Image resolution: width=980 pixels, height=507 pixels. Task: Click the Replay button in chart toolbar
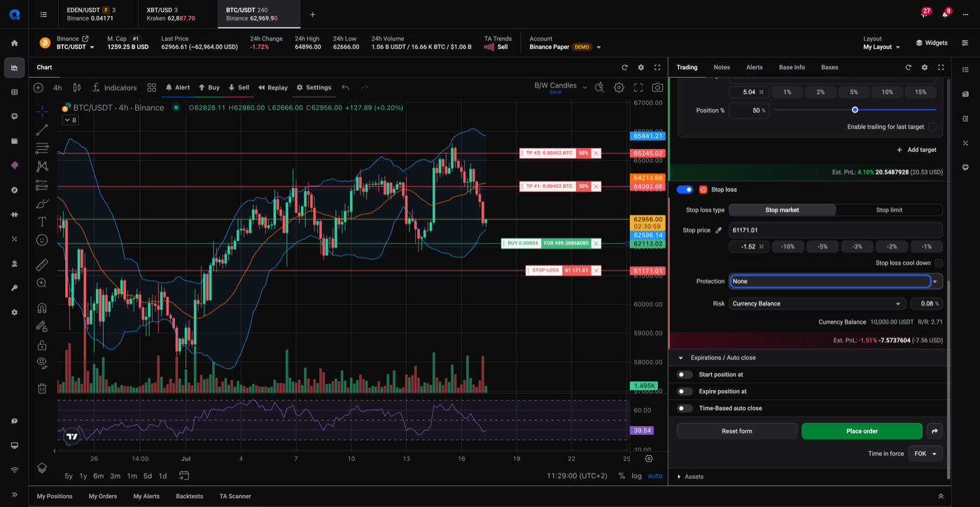(273, 88)
